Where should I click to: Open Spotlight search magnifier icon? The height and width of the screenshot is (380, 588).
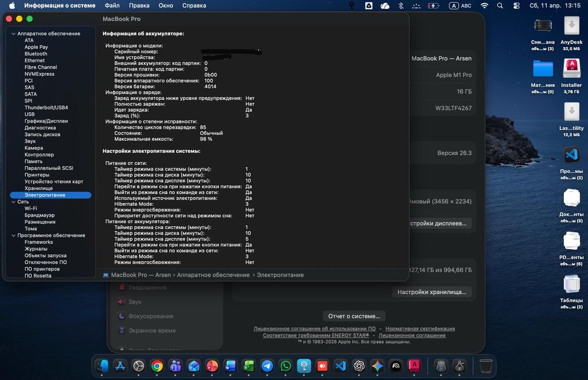(x=500, y=6)
